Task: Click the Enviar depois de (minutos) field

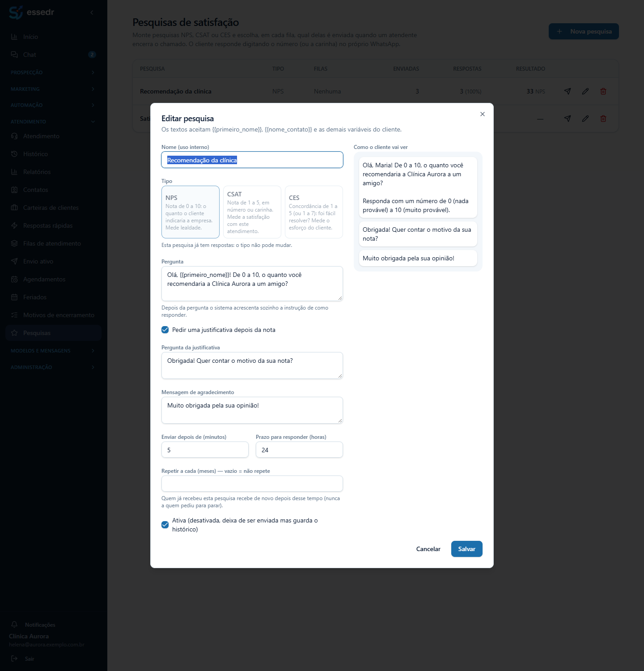Action: pos(205,450)
